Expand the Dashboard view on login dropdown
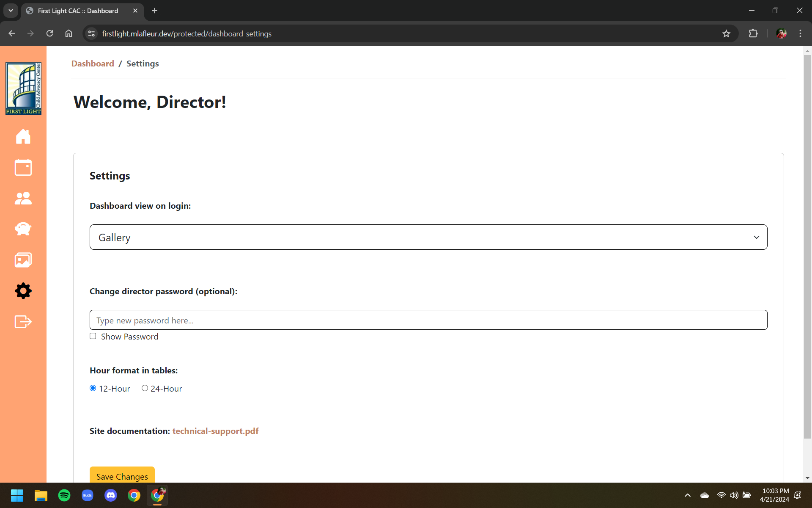 (428, 237)
